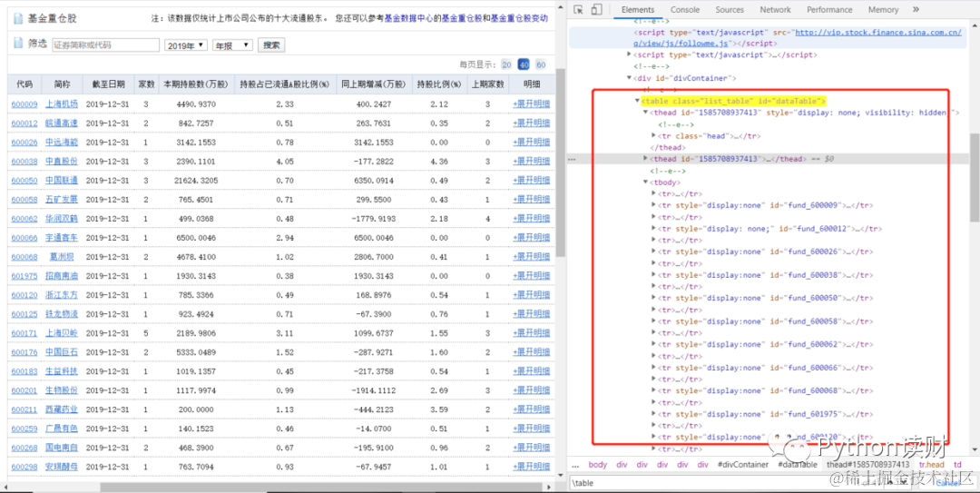This screenshot has width=980, height=493.
Task: Expand the tr fund_600009 node arrow
Action: 653,205
